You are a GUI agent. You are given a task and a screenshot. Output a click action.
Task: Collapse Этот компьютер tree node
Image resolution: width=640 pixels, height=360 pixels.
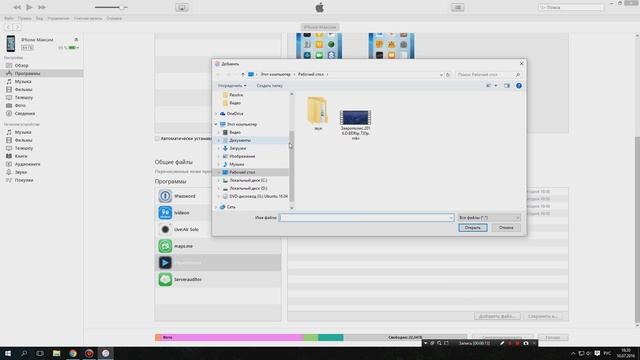(216, 124)
